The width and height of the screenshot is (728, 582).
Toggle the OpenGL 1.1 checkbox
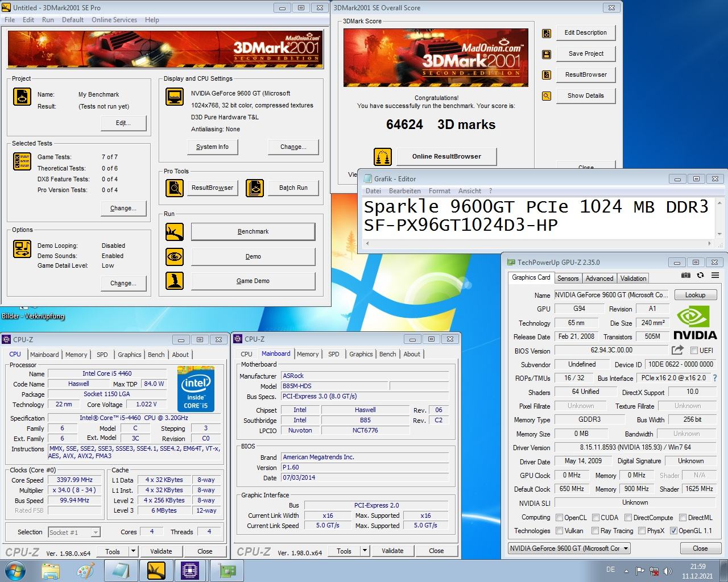click(673, 531)
